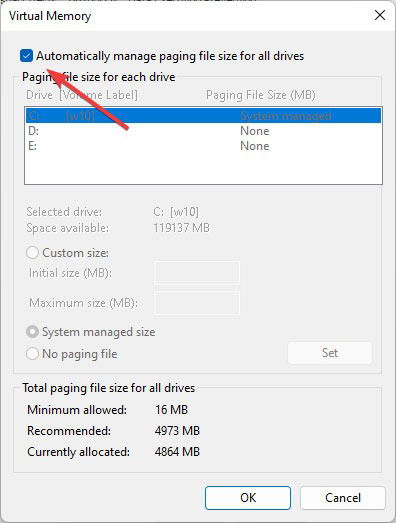
Task: Click the Set button
Action: coord(330,353)
